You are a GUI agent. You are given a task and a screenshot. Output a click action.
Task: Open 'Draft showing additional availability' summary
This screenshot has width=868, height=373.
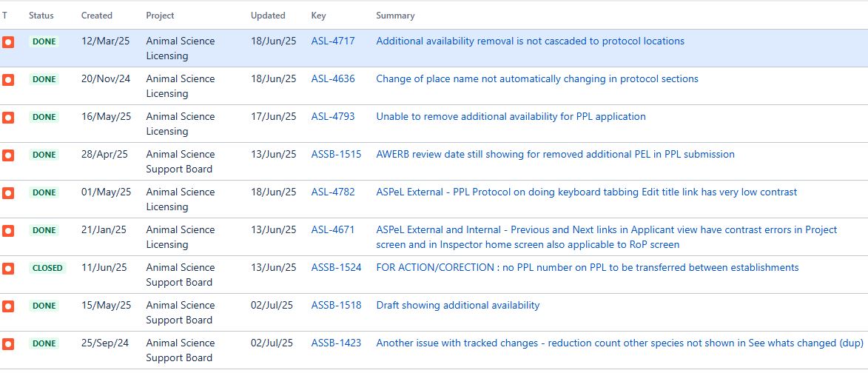(458, 305)
